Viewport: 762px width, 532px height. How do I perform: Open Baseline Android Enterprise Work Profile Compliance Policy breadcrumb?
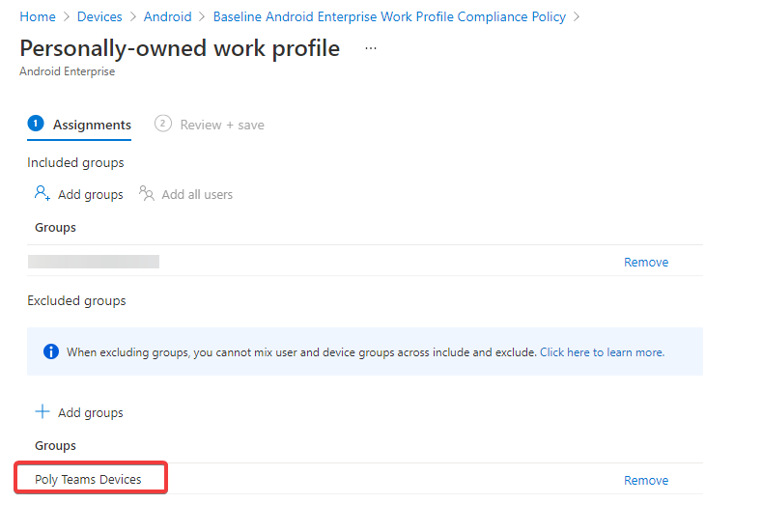[x=389, y=16]
